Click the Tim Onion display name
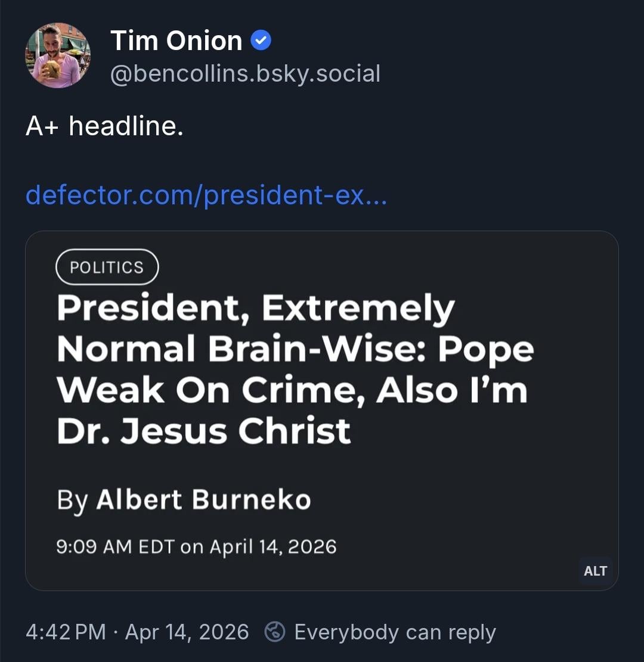The image size is (644, 662). click(176, 41)
